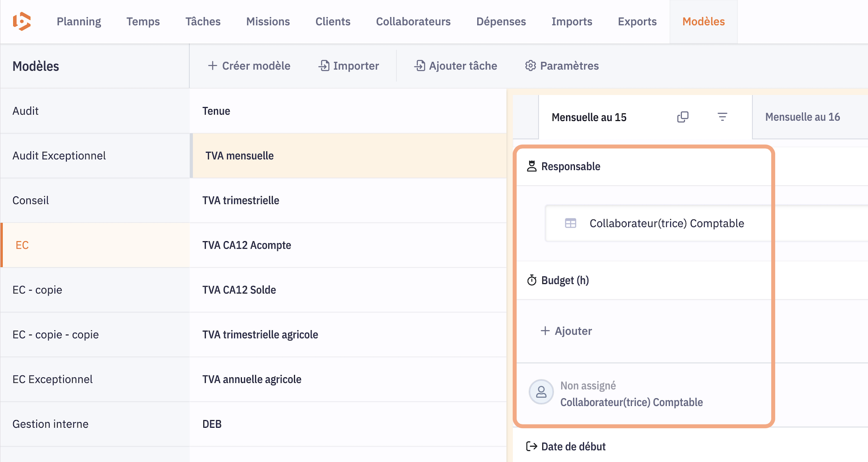The height and width of the screenshot is (462, 868).
Task: Select the EC - copie model
Action: click(37, 290)
